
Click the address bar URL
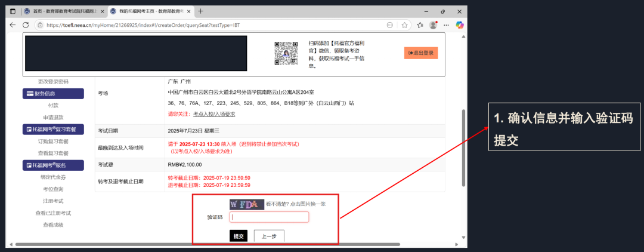(143, 25)
